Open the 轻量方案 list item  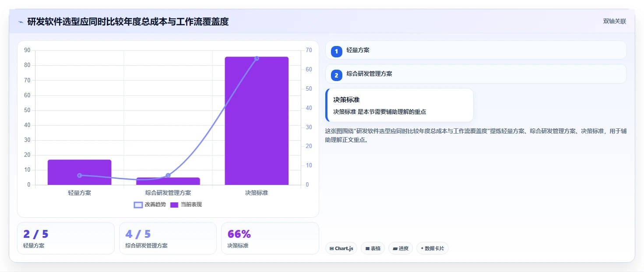[x=476, y=50]
